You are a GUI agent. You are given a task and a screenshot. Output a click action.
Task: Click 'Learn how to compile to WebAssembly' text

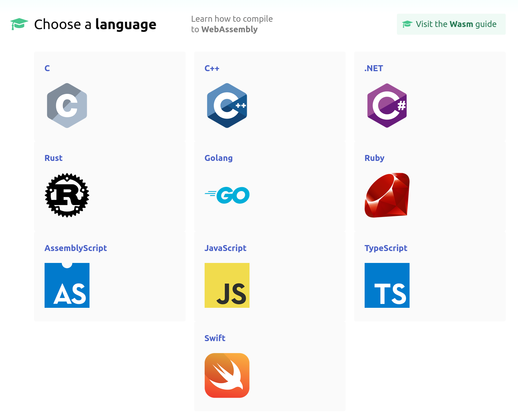[232, 24]
